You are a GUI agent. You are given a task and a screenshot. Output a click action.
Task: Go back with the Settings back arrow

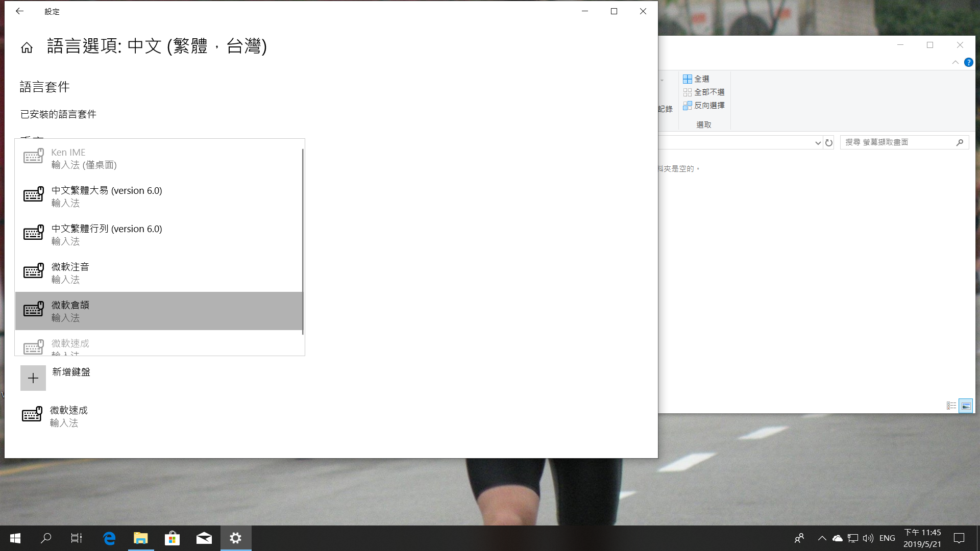pos(19,11)
